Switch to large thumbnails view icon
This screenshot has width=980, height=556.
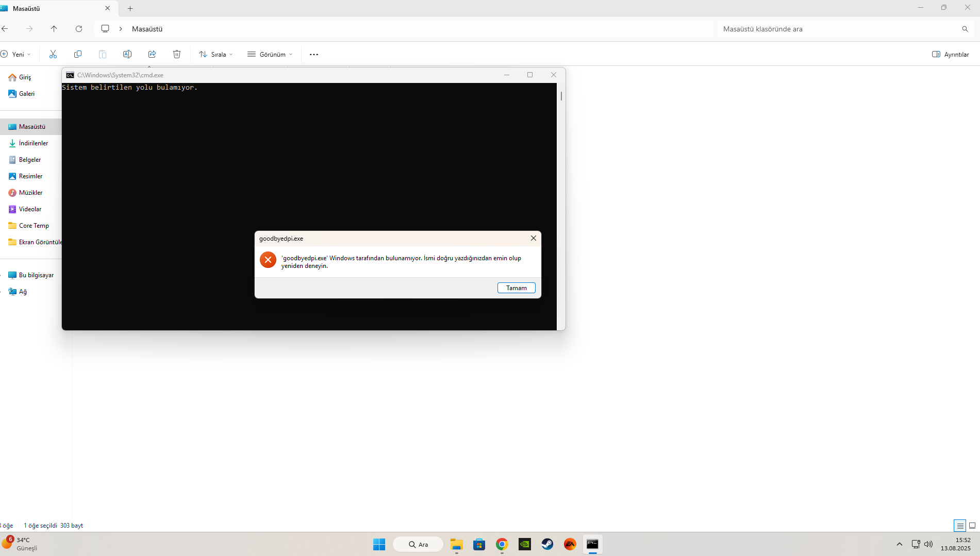pos(972,526)
